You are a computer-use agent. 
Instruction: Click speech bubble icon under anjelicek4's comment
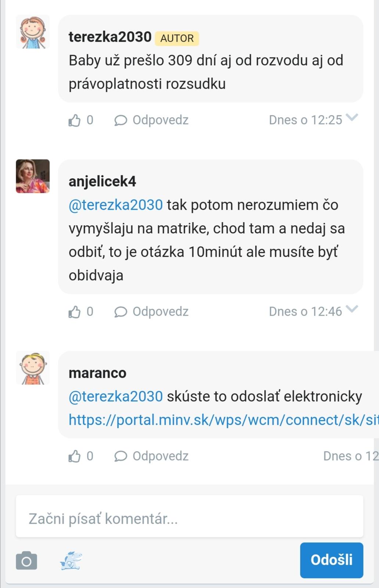pyautogui.click(x=121, y=312)
